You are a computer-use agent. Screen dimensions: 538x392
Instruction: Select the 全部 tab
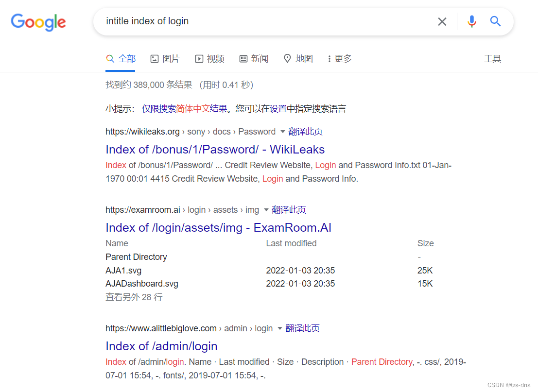(121, 59)
